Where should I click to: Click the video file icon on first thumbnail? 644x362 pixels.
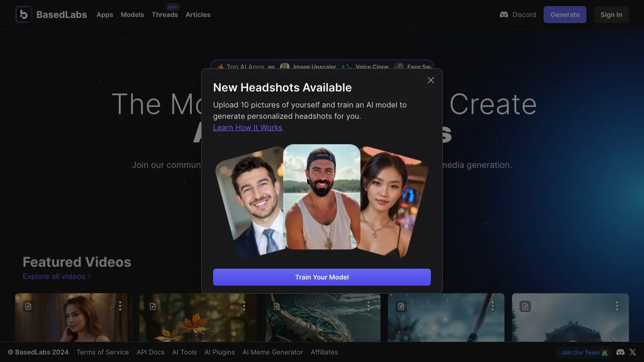tap(28, 306)
